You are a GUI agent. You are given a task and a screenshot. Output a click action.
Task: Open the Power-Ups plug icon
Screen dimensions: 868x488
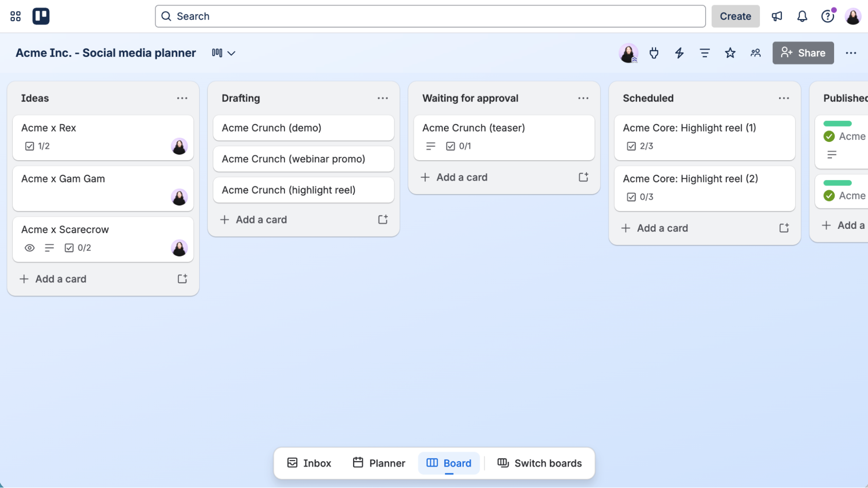(x=653, y=53)
